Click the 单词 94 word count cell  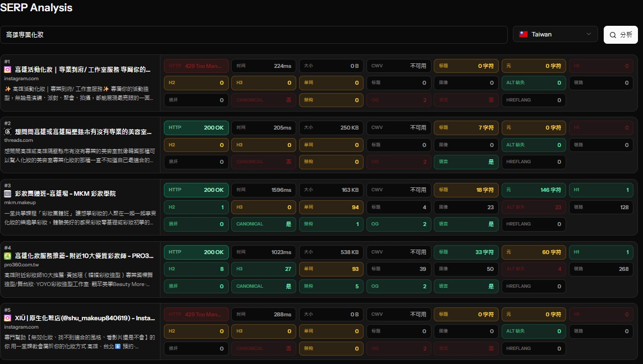331,207
